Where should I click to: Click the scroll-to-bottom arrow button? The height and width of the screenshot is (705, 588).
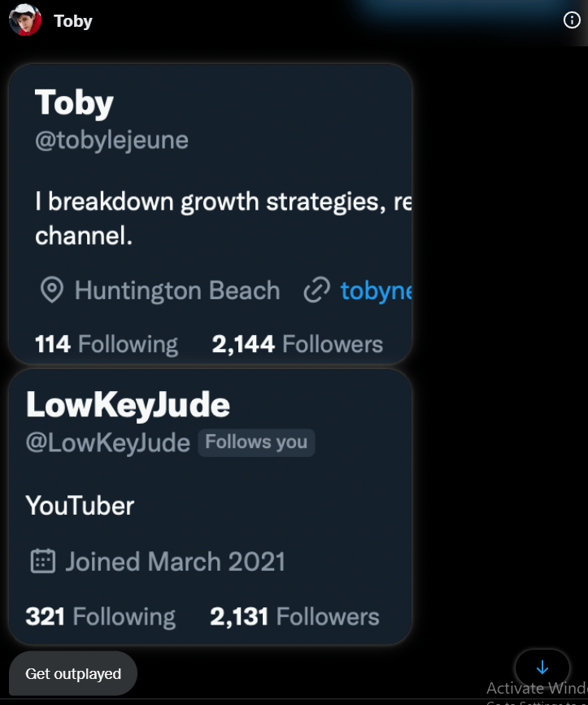tap(542, 668)
